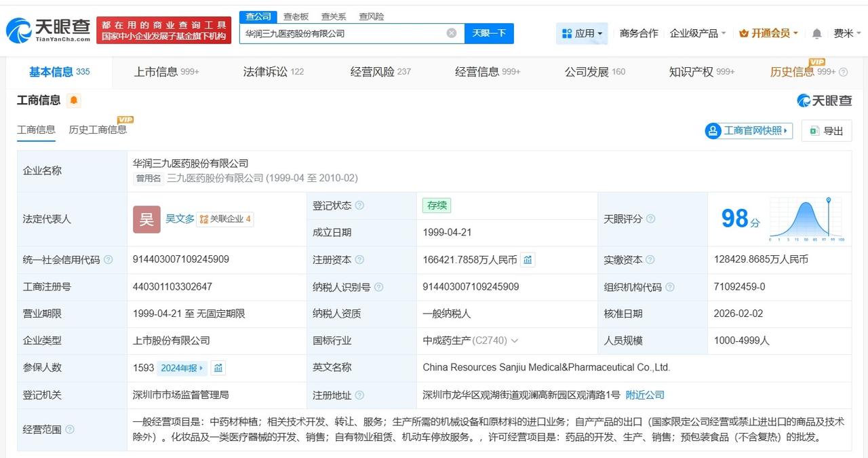Click help icon next to 统一社会信用代码
The width and height of the screenshot is (868, 458).
(108, 260)
